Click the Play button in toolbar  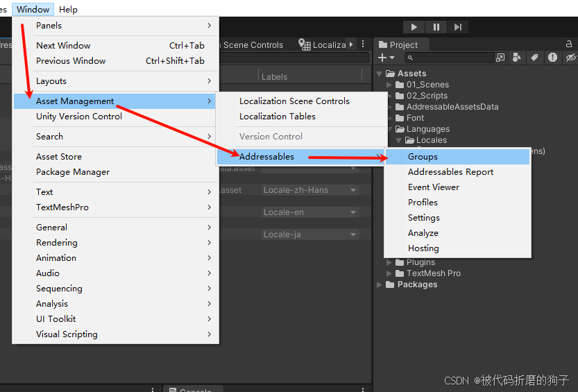point(414,27)
